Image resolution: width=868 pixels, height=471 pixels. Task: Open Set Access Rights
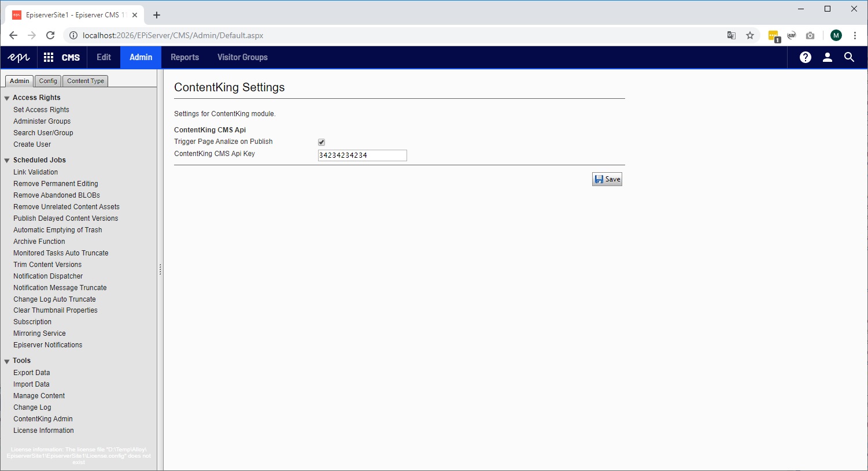pyautogui.click(x=41, y=110)
